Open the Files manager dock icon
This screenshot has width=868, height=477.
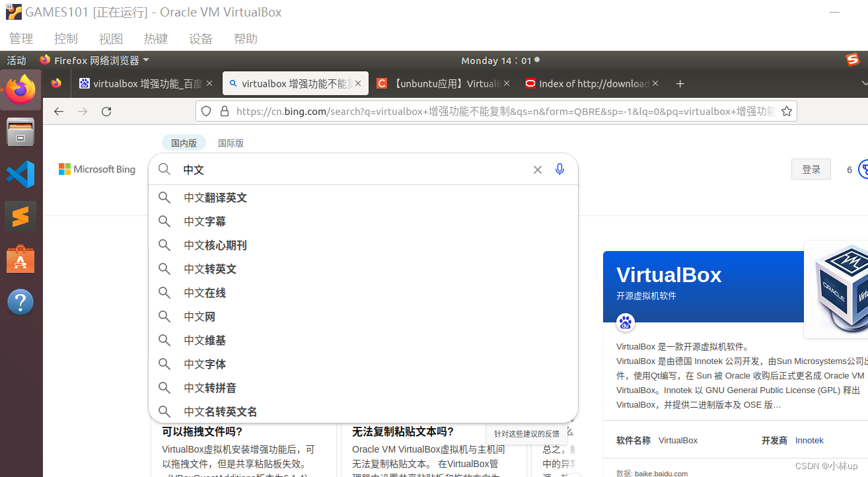coord(20,132)
